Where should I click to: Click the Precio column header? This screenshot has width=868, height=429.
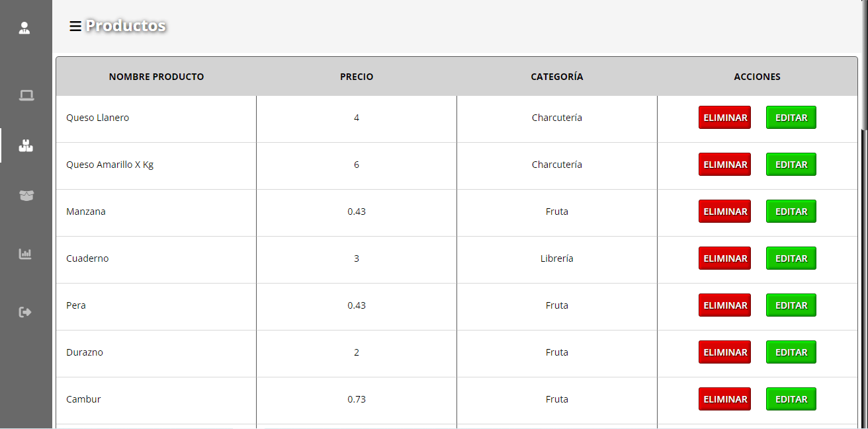pos(357,77)
